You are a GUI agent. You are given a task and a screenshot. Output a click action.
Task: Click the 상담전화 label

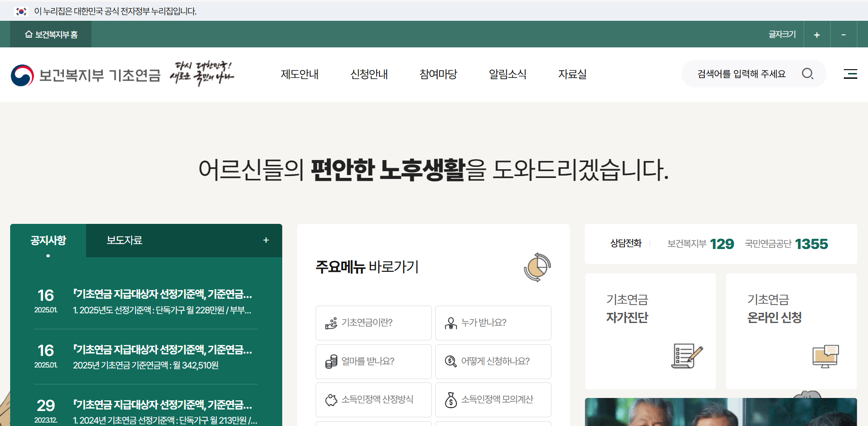tap(625, 243)
